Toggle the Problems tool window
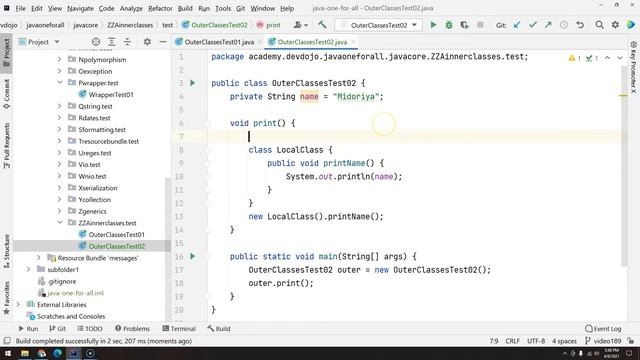This screenshot has width=640, height=360. (x=132, y=329)
